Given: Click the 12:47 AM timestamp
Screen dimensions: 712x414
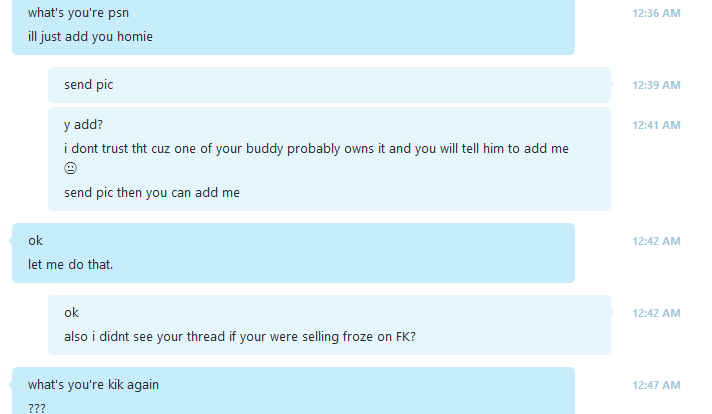Looking at the screenshot, I should coord(656,385).
